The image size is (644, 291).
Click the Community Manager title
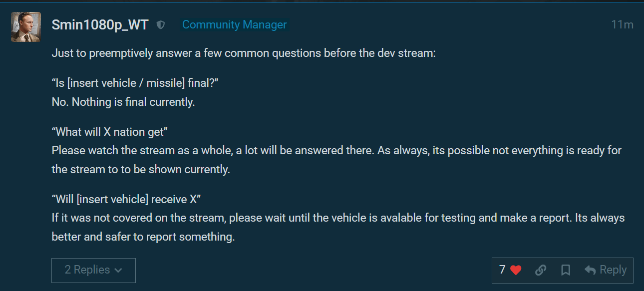(x=234, y=25)
